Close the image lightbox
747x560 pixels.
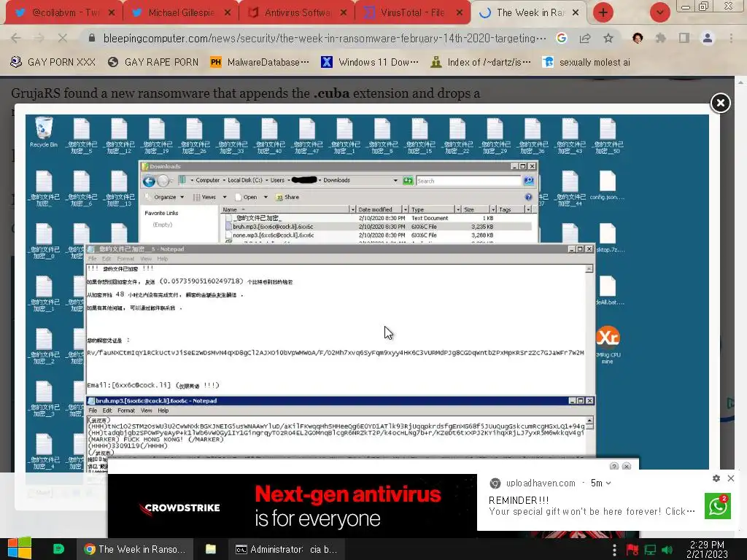point(720,103)
